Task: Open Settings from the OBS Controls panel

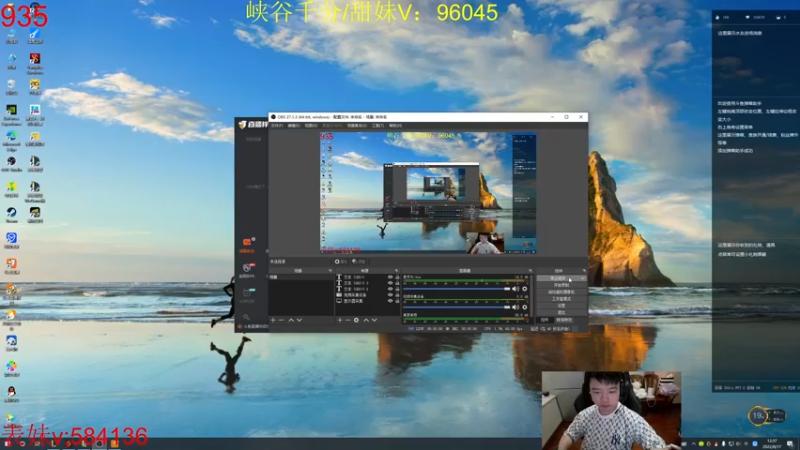Action: tap(561, 305)
